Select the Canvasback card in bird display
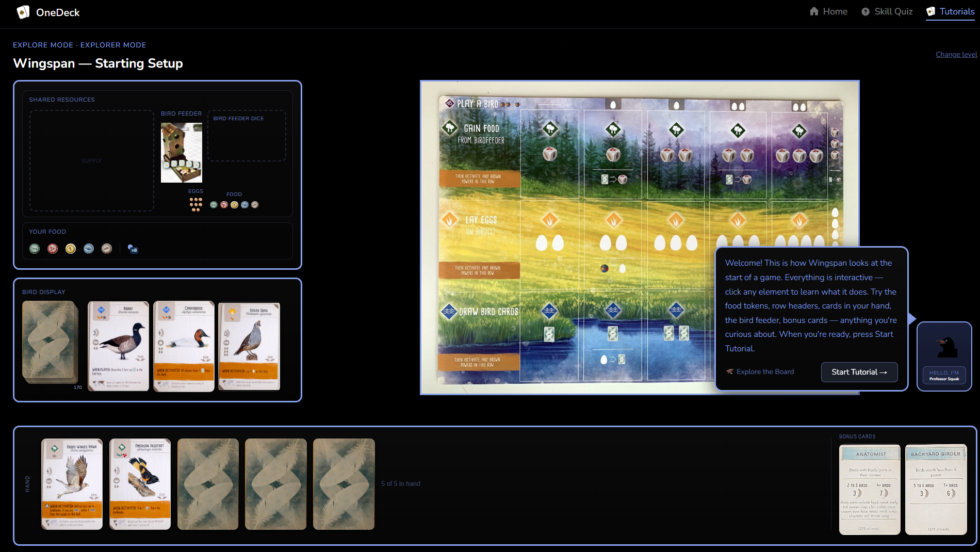980x552 pixels. pos(184,346)
